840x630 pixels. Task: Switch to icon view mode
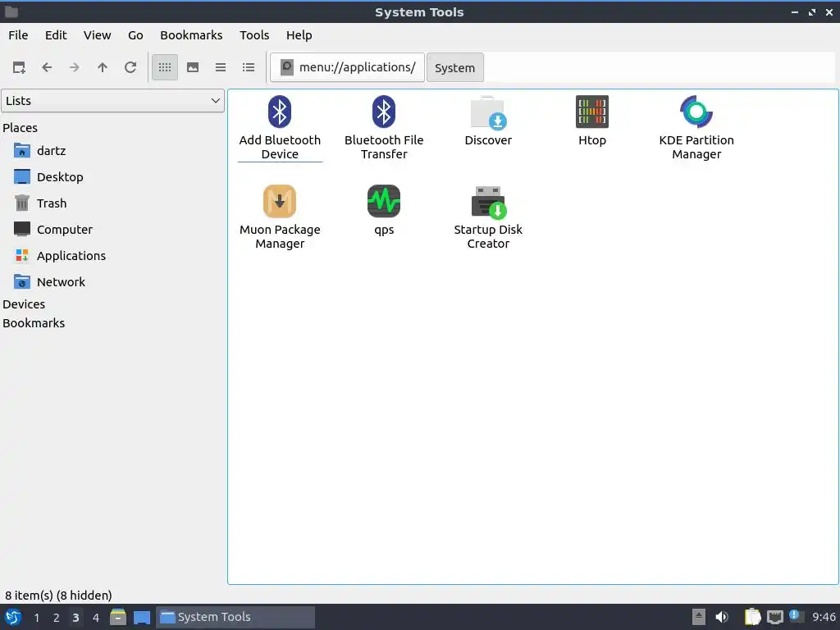(165, 67)
